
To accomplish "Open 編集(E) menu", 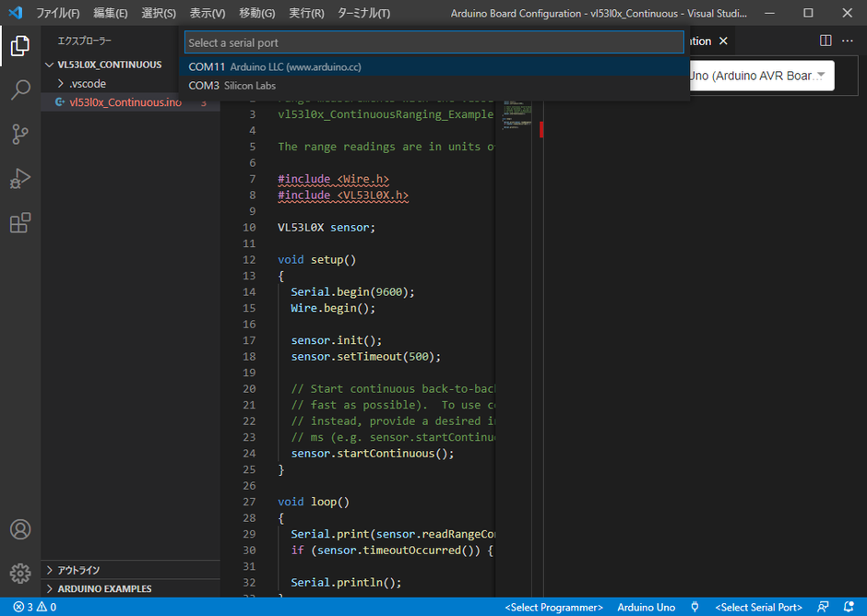I will tap(111, 13).
